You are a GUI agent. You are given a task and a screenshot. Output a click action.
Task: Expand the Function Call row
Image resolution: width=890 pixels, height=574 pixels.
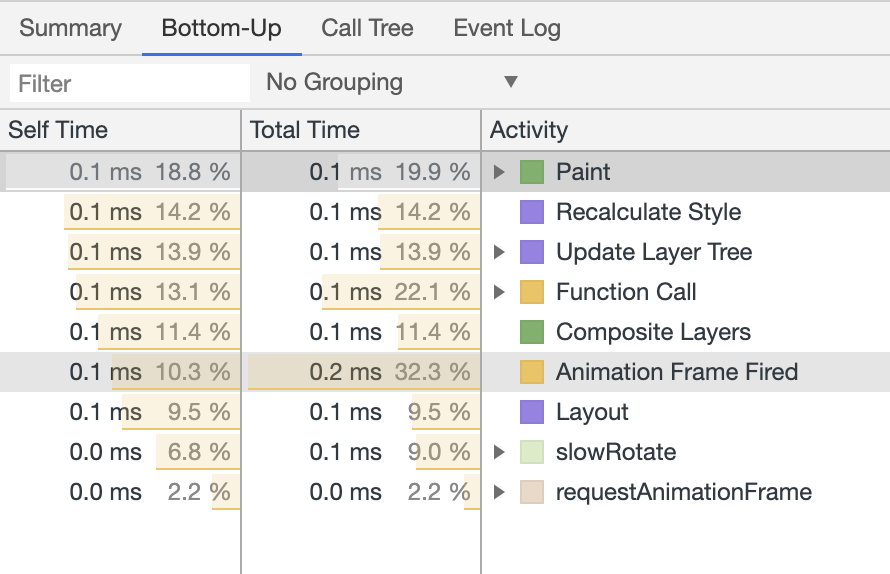499,292
